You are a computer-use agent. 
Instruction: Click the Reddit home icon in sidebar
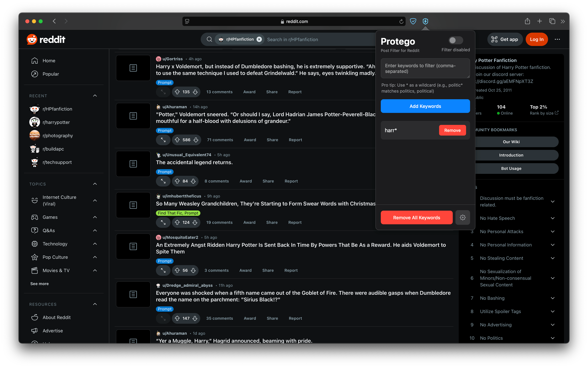click(34, 60)
